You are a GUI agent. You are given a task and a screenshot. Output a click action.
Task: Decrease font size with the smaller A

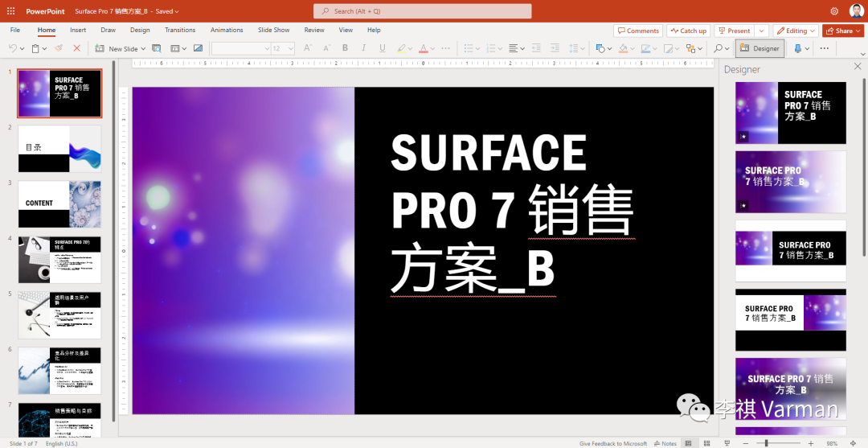click(x=325, y=49)
